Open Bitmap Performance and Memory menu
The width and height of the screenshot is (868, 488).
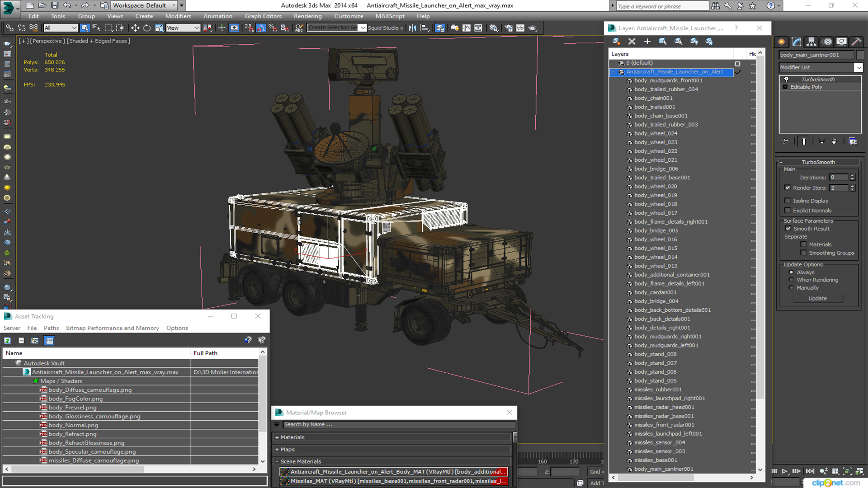(x=112, y=328)
